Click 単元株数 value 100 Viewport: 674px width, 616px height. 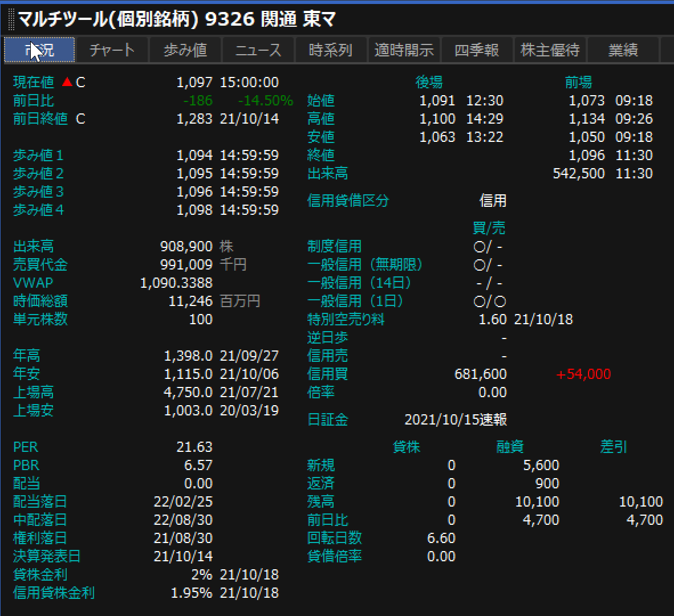click(x=201, y=320)
